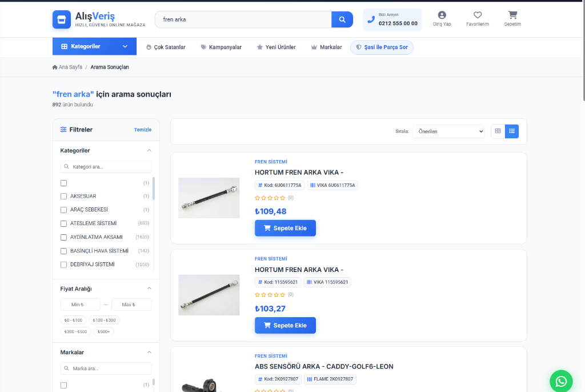Viewport: 585px width, 392px height.
Task: Click barcode icon beside FLAME 2K0927807
Action: tap(310, 379)
